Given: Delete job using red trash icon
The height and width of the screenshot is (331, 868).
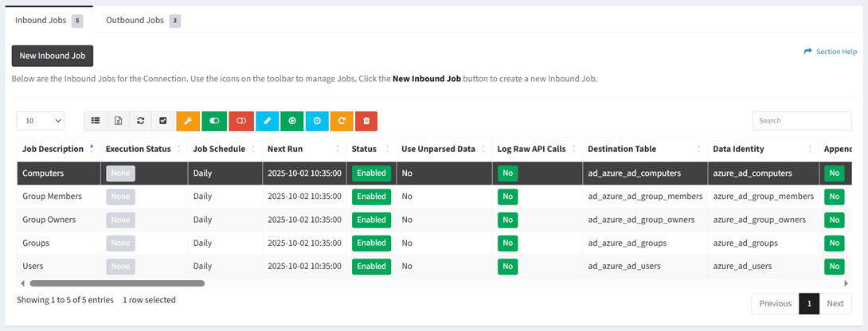Looking at the screenshot, I should coord(366,121).
